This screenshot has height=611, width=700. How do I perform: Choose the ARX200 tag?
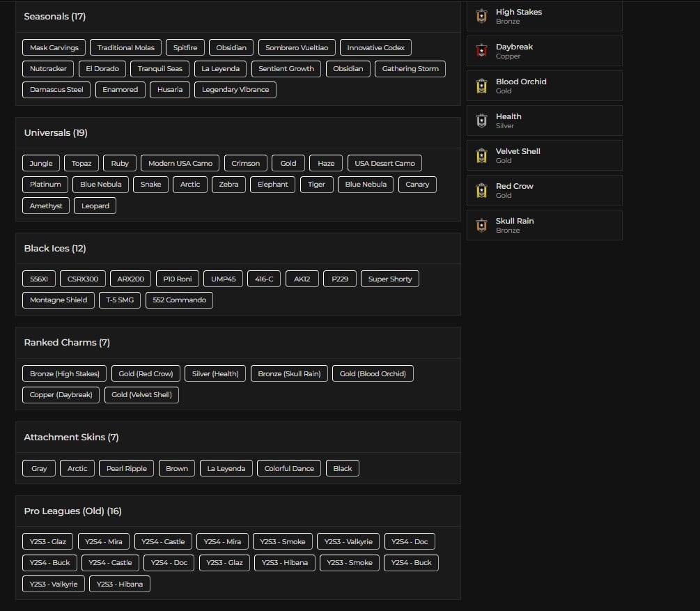click(130, 279)
